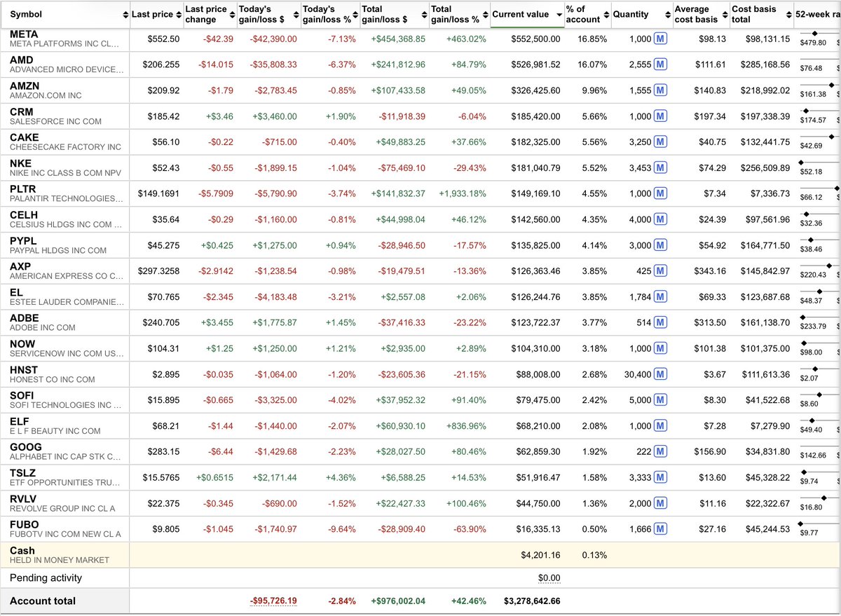Sort by the Quantity column header

click(x=641, y=15)
